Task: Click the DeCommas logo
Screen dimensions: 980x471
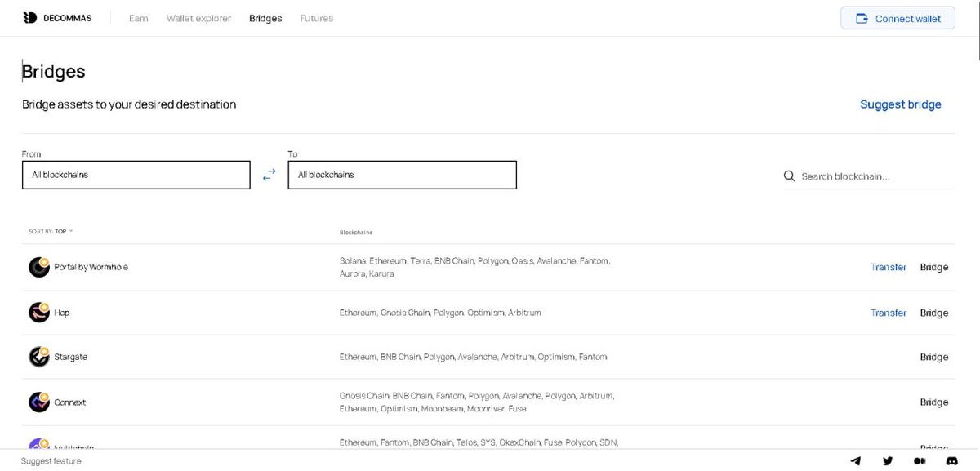Action: point(58,18)
